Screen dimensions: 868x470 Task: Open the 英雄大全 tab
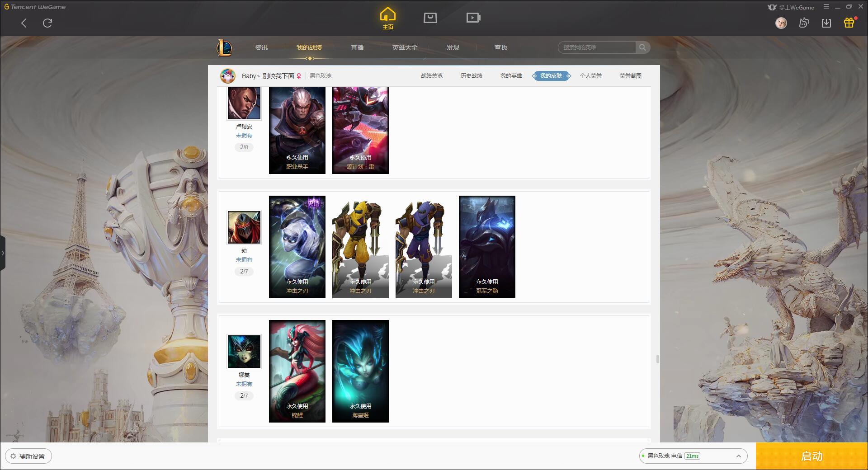coord(405,47)
